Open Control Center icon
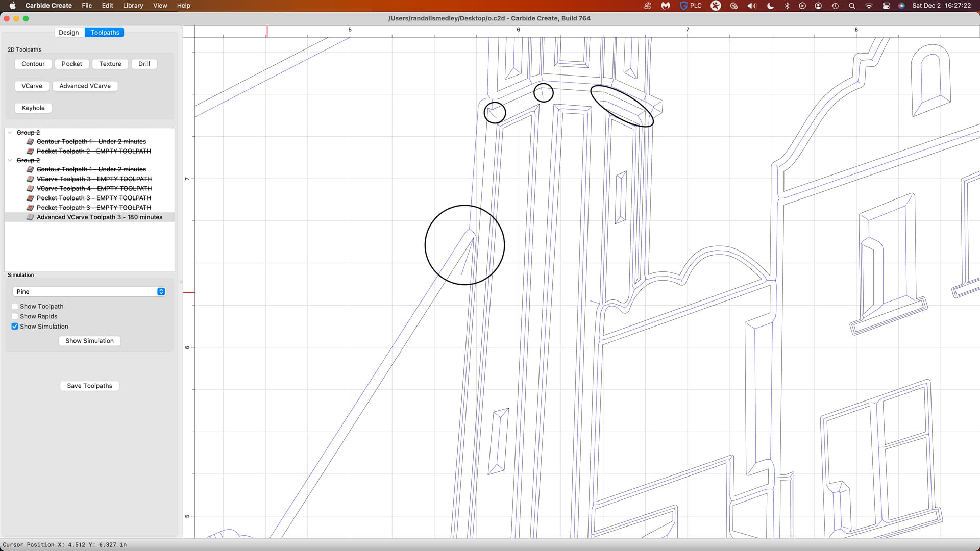 click(886, 6)
